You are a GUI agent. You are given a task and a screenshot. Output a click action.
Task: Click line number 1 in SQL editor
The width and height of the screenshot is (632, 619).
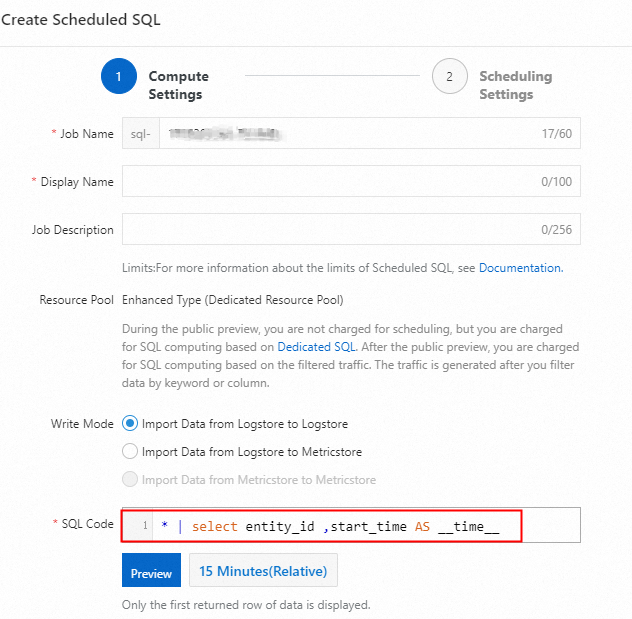point(145,526)
